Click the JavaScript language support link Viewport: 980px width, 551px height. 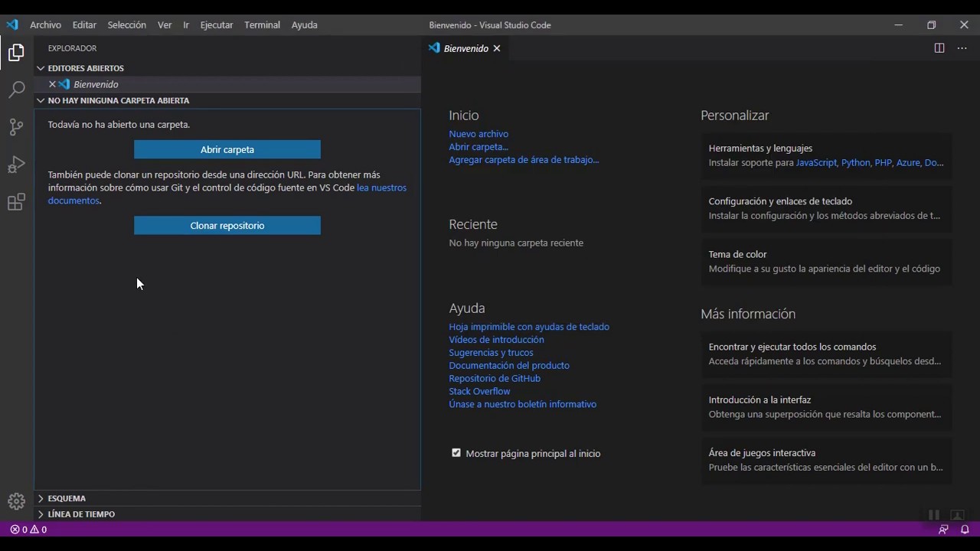pyautogui.click(x=816, y=163)
